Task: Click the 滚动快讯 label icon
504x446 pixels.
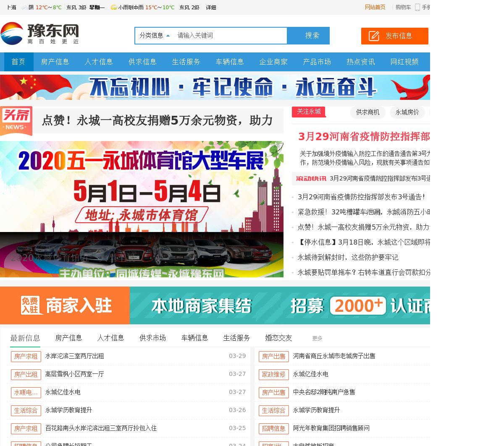Action: point(311,178)
